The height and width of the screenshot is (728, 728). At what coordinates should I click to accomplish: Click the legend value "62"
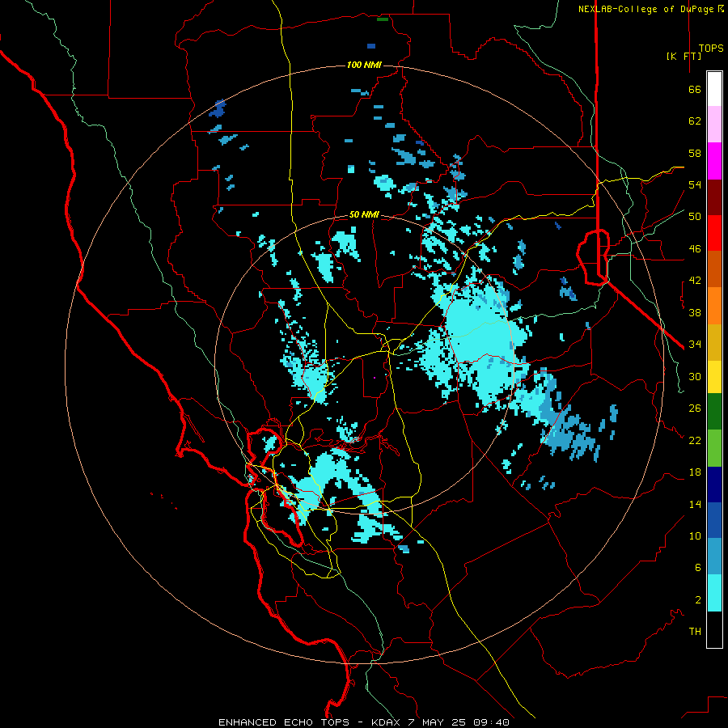coord(695,121)
